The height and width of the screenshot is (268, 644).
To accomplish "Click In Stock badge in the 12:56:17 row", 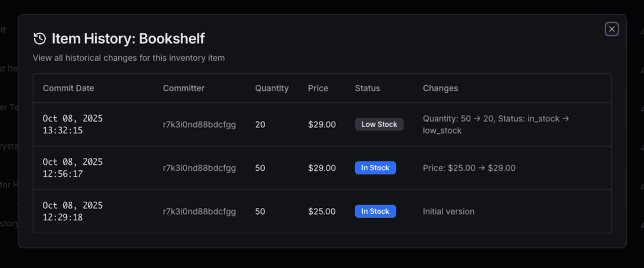I will pyautogui.click(x=375, y=168).
